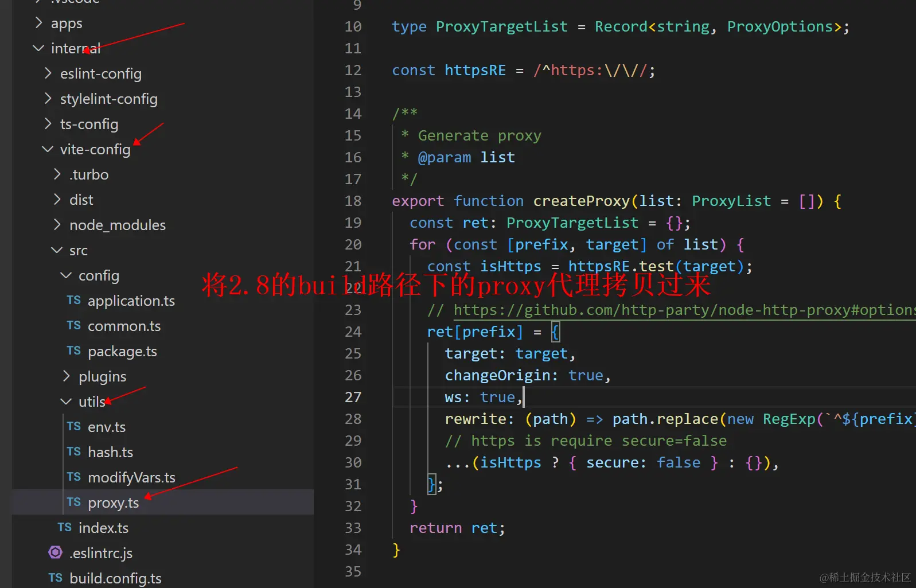Click TypeScript icon of package.ts

[x=73, y=351]
